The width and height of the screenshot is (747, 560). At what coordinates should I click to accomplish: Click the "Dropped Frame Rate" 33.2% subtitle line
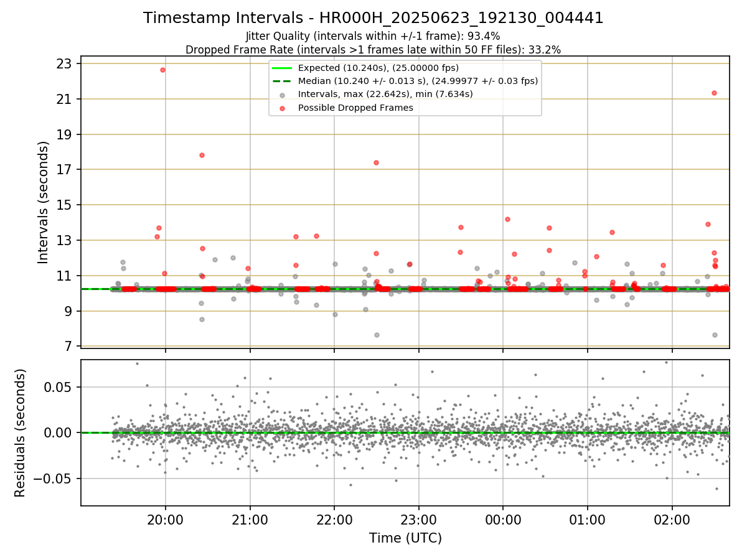pyautogui.click(x=374, y=50)
